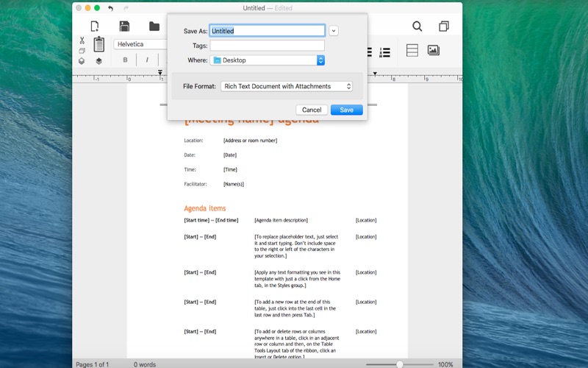Click the 0 words status text
This screenshot has width=588, height=368.
tap(145, 364)
